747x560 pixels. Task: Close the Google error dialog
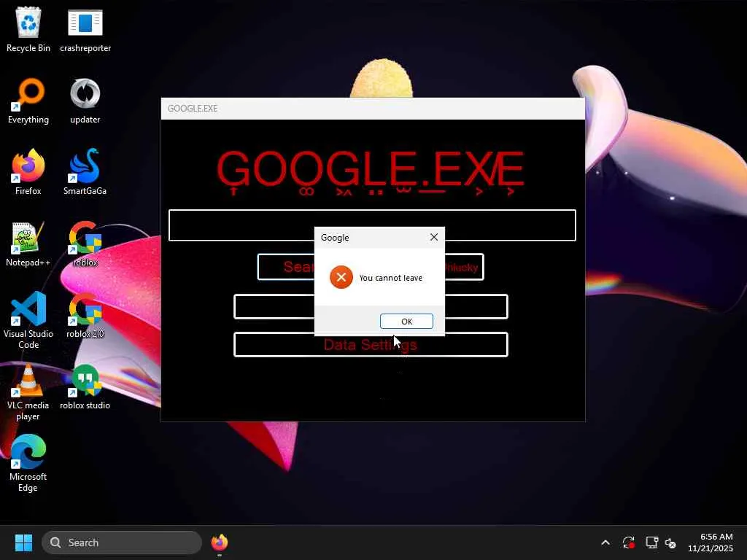433,237
